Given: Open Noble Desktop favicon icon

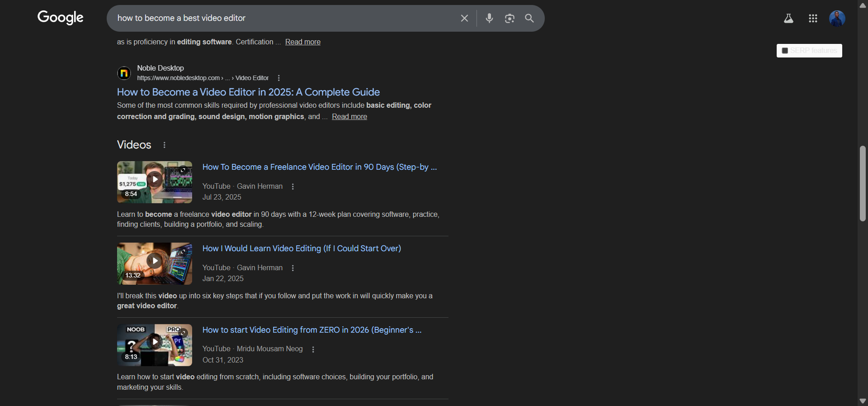Looking at the screenshot, I should coord(124,73).
